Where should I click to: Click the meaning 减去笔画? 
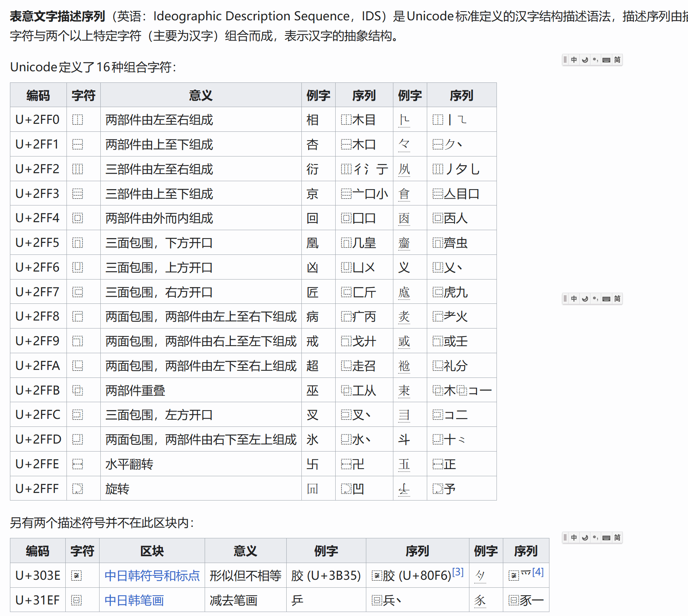(x=234, y=600)
